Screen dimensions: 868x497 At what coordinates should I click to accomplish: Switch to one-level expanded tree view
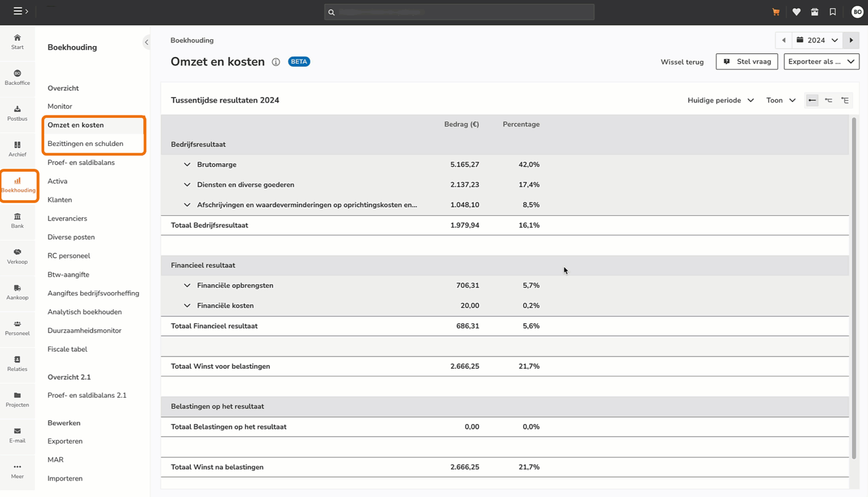[x=829, y=101]
